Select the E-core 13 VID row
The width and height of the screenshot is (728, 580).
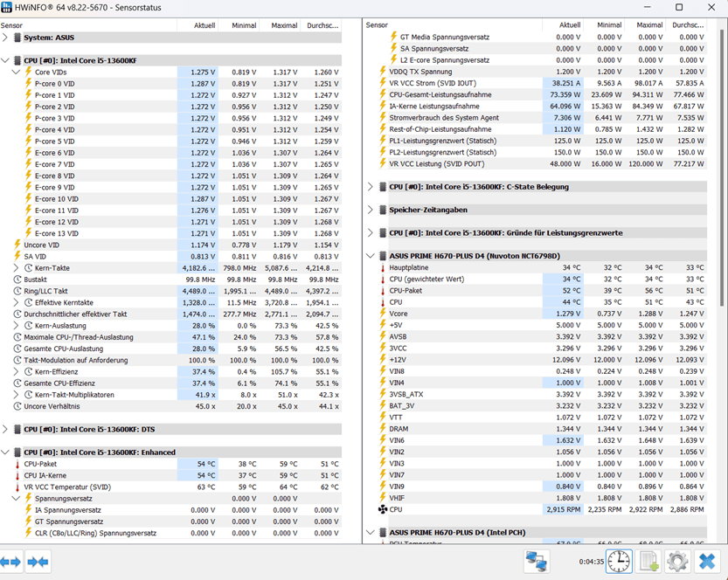[171, 233]
